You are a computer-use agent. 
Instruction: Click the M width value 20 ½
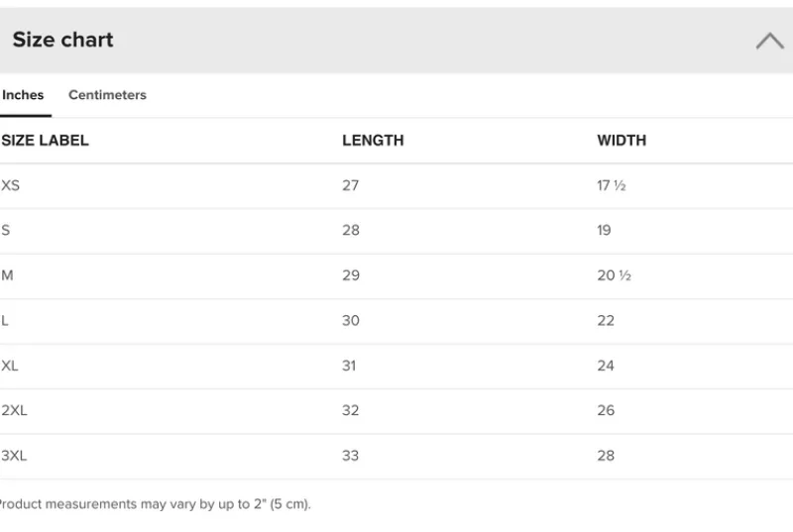[x=614, y=275]
